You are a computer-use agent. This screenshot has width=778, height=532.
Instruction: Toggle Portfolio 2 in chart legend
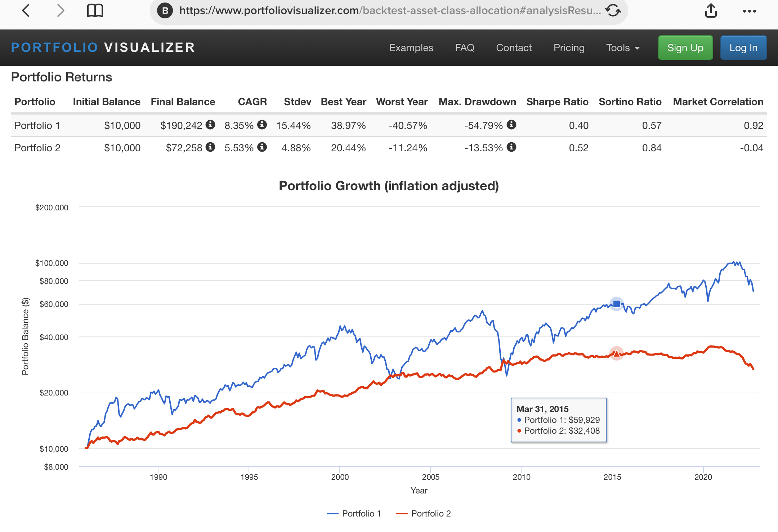(424, 514)
